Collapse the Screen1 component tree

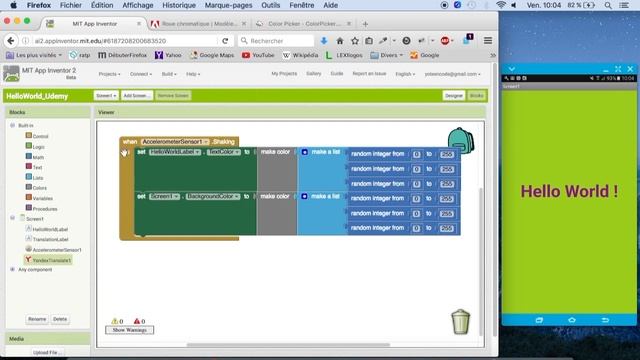point(12,218)
